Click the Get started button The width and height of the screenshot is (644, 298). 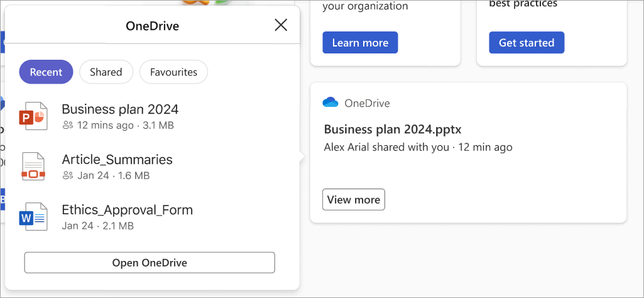[527, 42]
